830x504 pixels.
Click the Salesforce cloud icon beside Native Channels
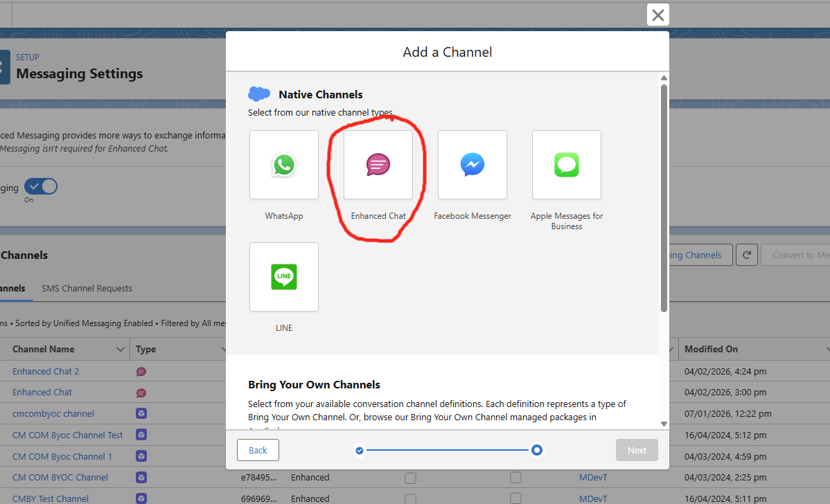tap(259, 94)
